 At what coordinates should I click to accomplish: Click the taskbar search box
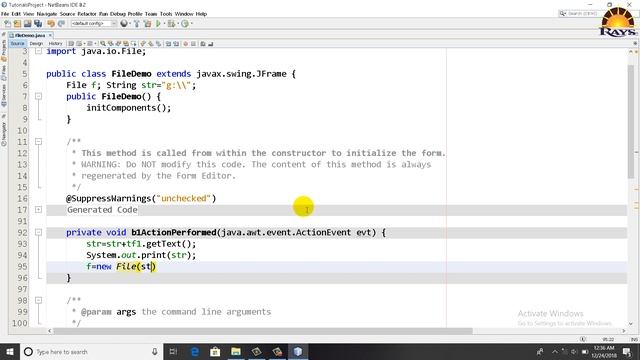pyautogui.click(x=91, y=351)
